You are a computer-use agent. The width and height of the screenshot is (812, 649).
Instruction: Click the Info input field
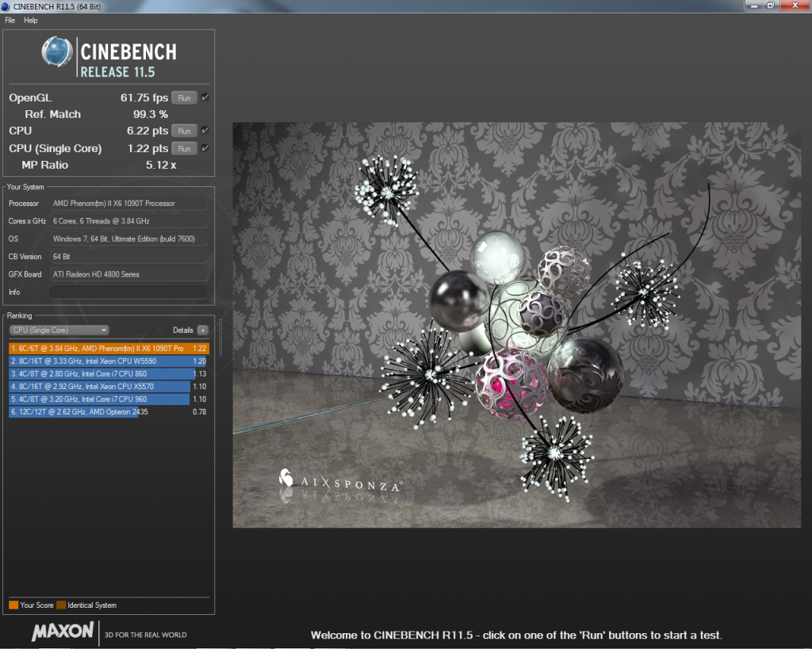tap(129, 292)
